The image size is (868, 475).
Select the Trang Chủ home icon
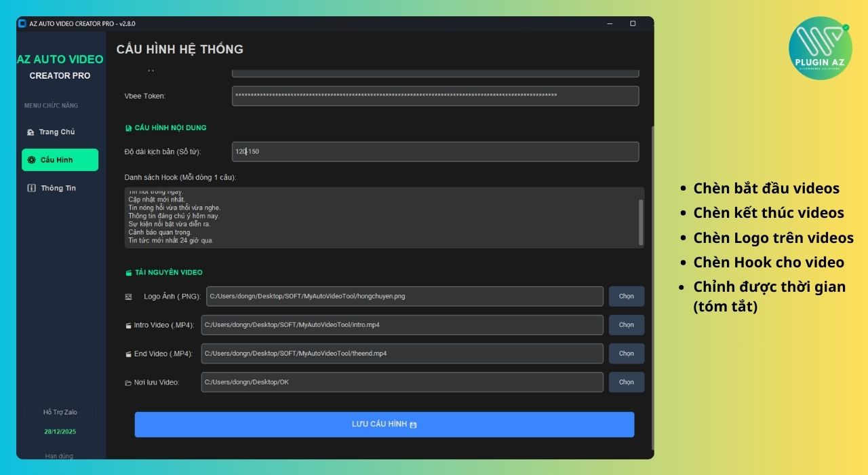pyautogui.click(x=30, y=132)
